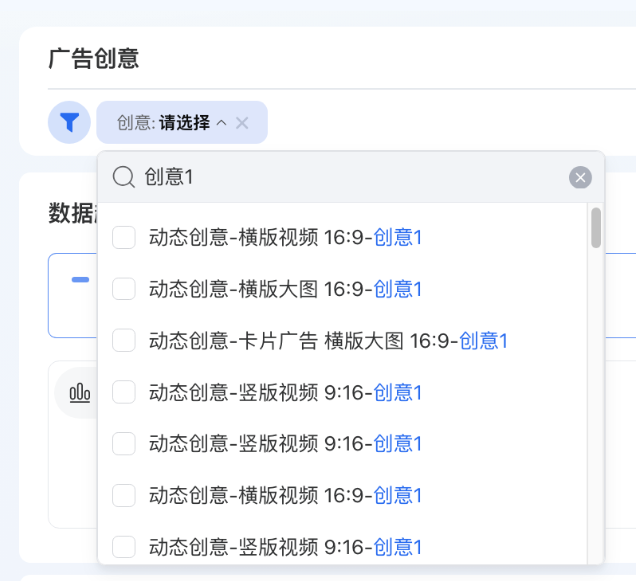
Task: Click the search magnifier icon
Action: coord(123,177)
